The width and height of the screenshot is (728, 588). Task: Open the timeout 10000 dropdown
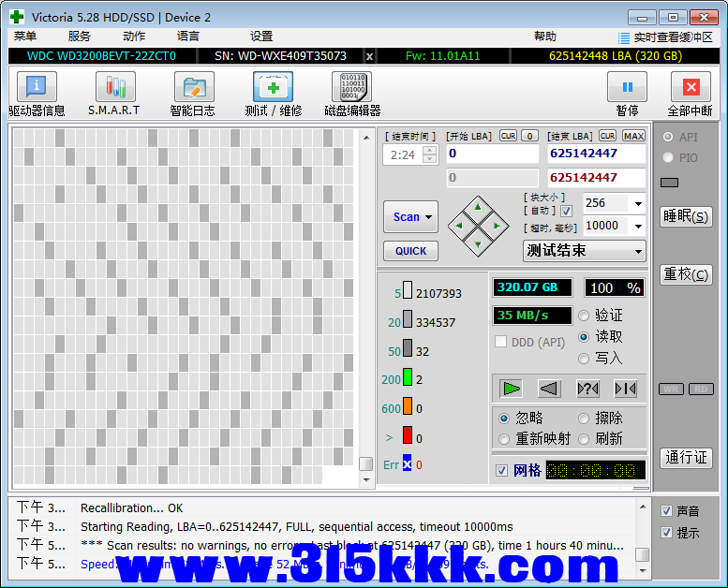tap(638, 226)
